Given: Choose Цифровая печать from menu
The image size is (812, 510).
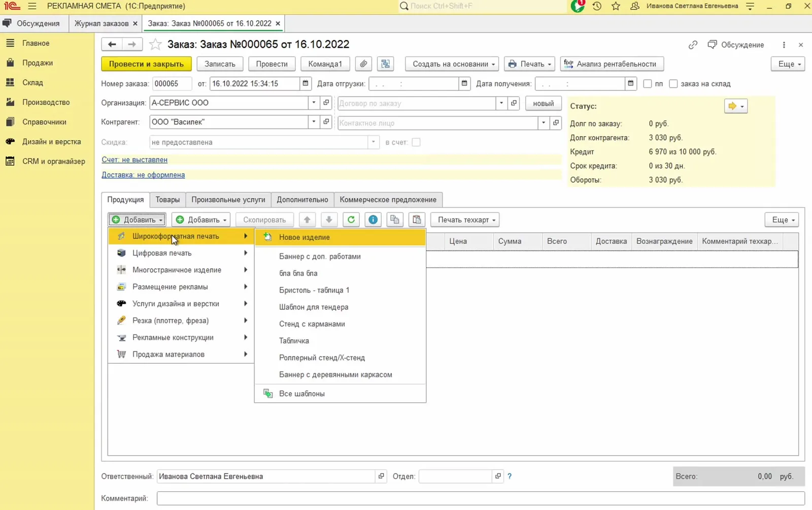Looking at the screenshot, I should point(181,253).
